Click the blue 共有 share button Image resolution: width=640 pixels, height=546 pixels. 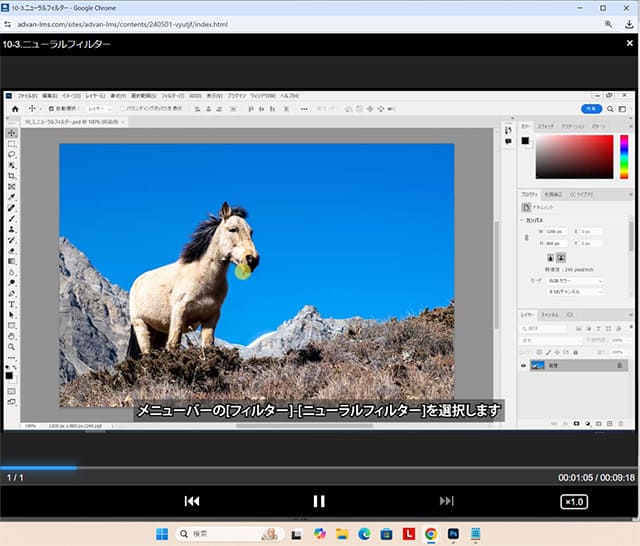(x=591, y=108)
